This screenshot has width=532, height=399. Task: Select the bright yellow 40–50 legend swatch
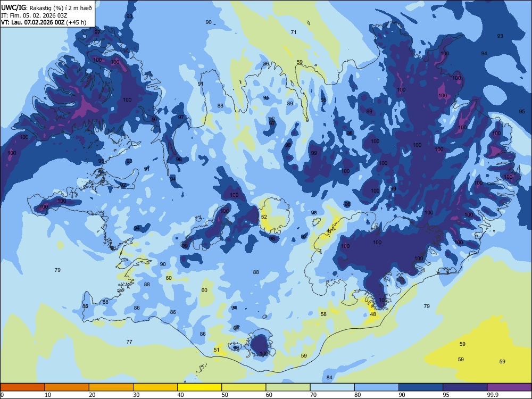[199, 387]
